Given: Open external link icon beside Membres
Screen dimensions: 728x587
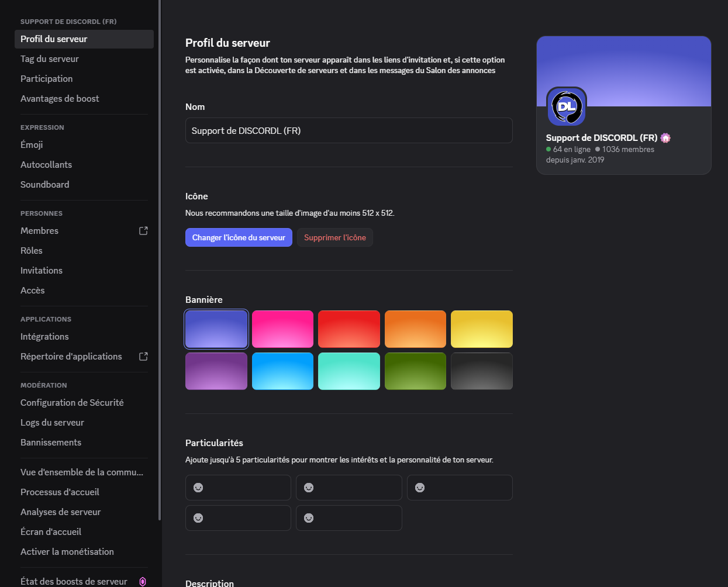Looking at the screenshot, I should [143, 231].
